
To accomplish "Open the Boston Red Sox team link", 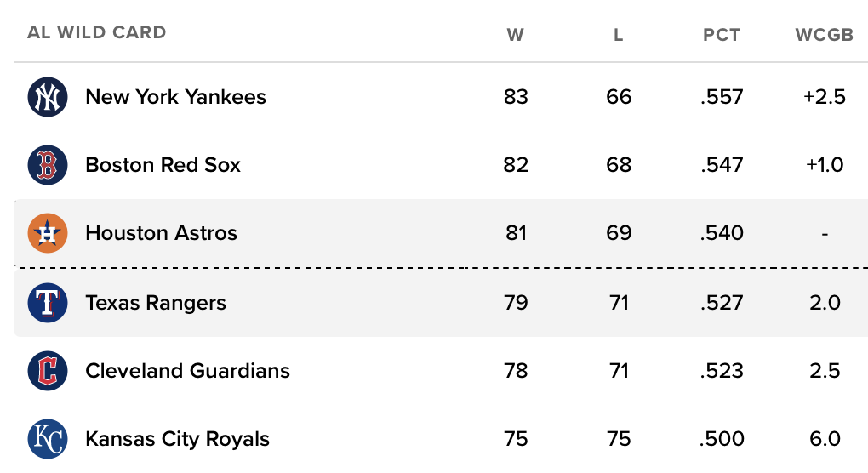I will (163, 165).
